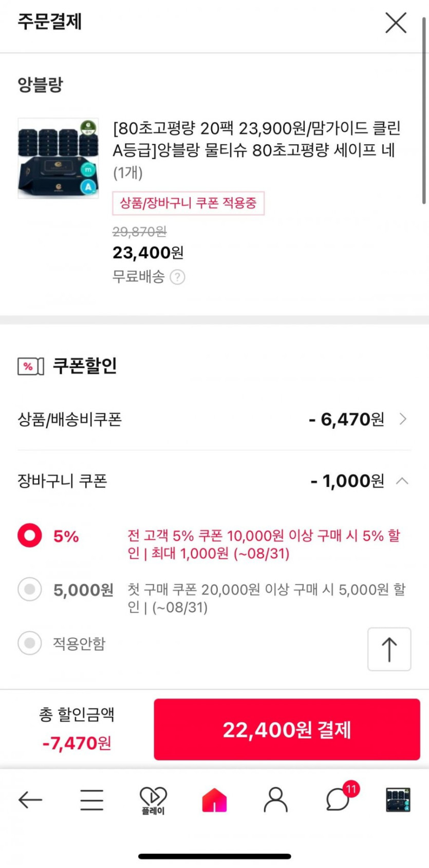Image resolution: width=429 pixels, height=868 pixels.
Task: Click the page scrollbar on right edge
Action: pos(424,110)
